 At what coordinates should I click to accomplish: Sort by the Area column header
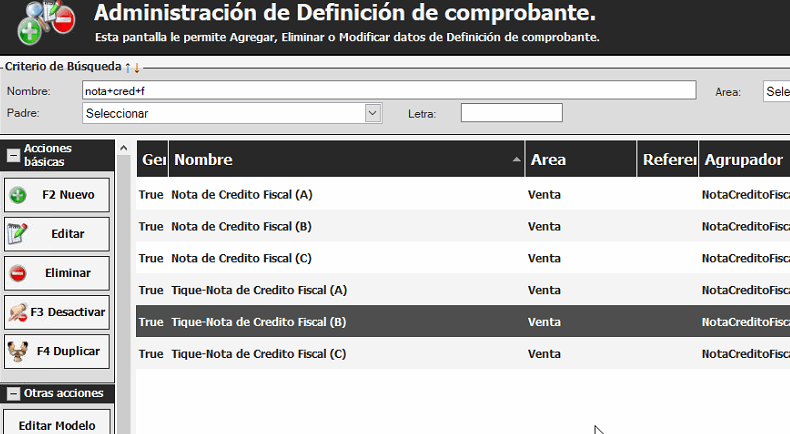coord(580,160)
